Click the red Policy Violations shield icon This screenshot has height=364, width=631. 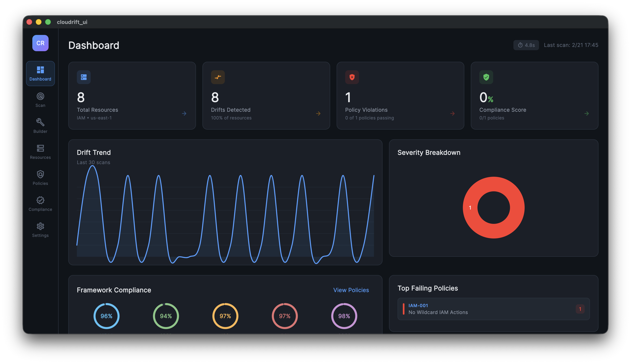pyautogui.click(x=352, y=77)
